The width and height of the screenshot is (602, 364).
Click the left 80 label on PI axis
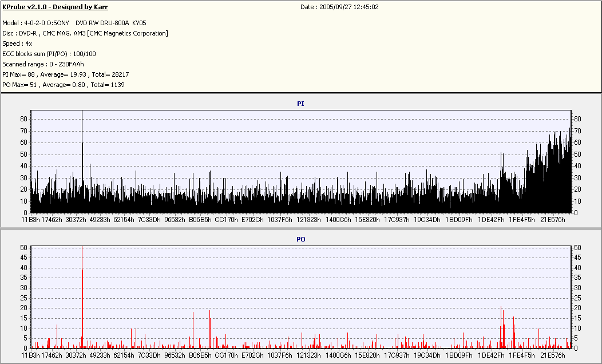point(24,119)
